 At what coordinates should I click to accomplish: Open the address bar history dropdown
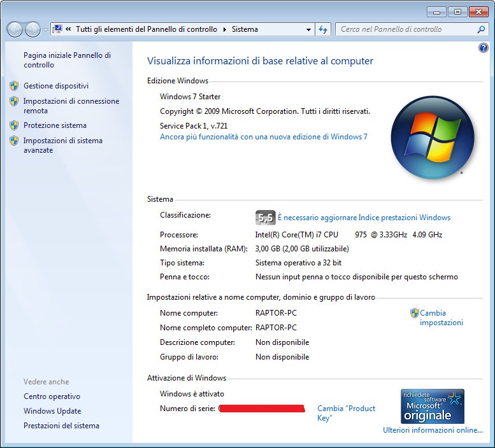(308, 29)
